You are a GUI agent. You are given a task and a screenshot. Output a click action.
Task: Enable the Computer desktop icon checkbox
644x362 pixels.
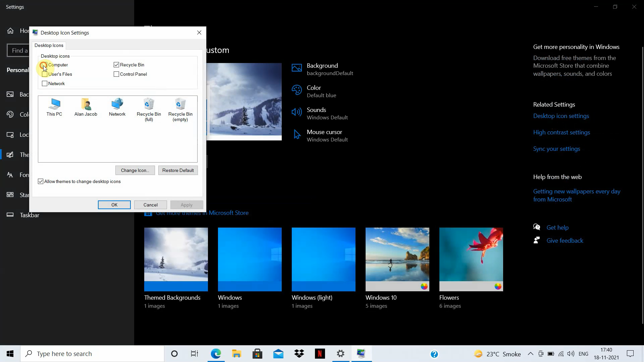[x=44, y=65]
